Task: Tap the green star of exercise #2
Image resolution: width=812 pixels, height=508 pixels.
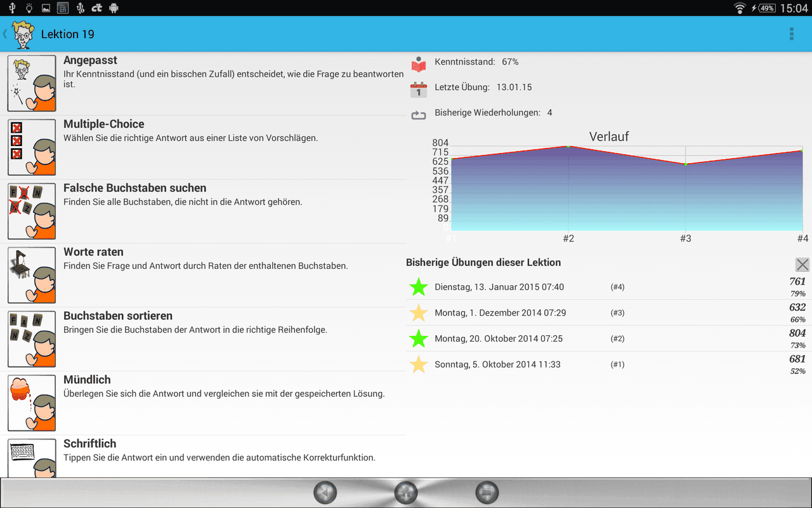Action: 419,338
